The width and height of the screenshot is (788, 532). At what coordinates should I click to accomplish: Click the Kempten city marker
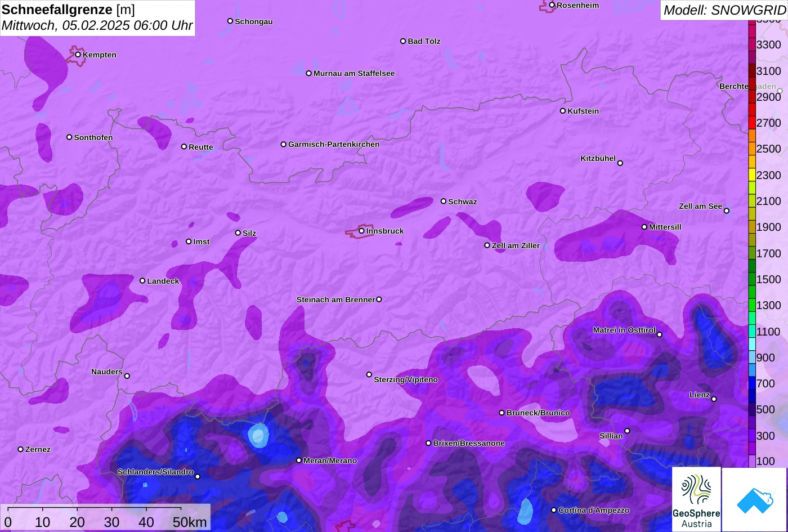[78, 55]
